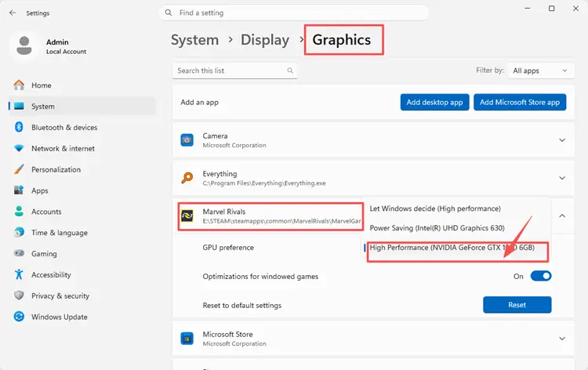Screen dimensions: 588x370
Task: Open Bluetooth & devices settings
Action: (82, 127)
